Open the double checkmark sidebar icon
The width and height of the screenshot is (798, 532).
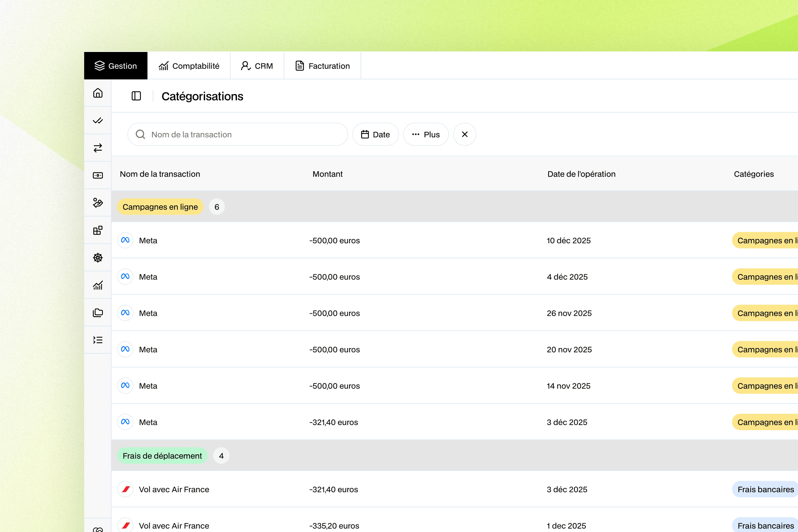tap(98, 121)
